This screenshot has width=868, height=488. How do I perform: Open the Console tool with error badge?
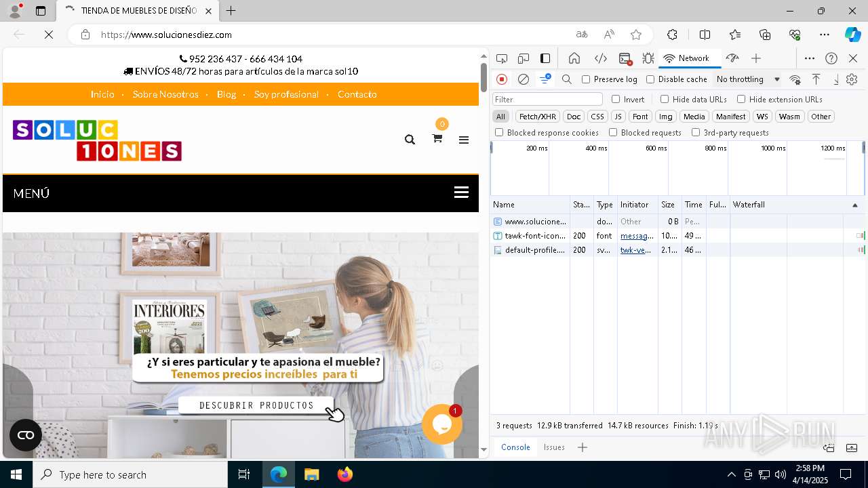[625, 58]
